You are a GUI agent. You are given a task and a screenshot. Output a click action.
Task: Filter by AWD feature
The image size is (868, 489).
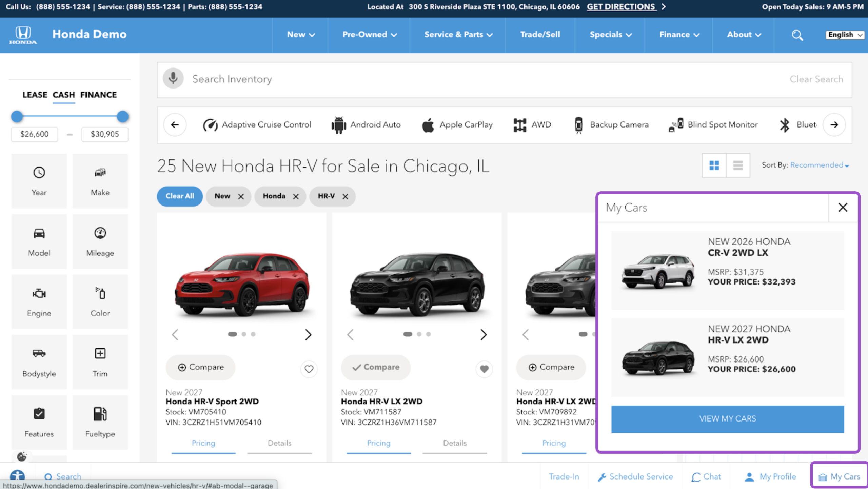[532, 125]
